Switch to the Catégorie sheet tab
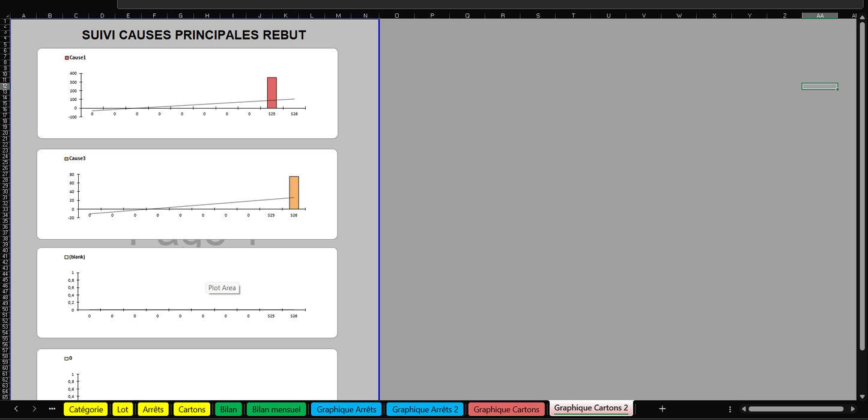The image size is (868, 420). 86,409
